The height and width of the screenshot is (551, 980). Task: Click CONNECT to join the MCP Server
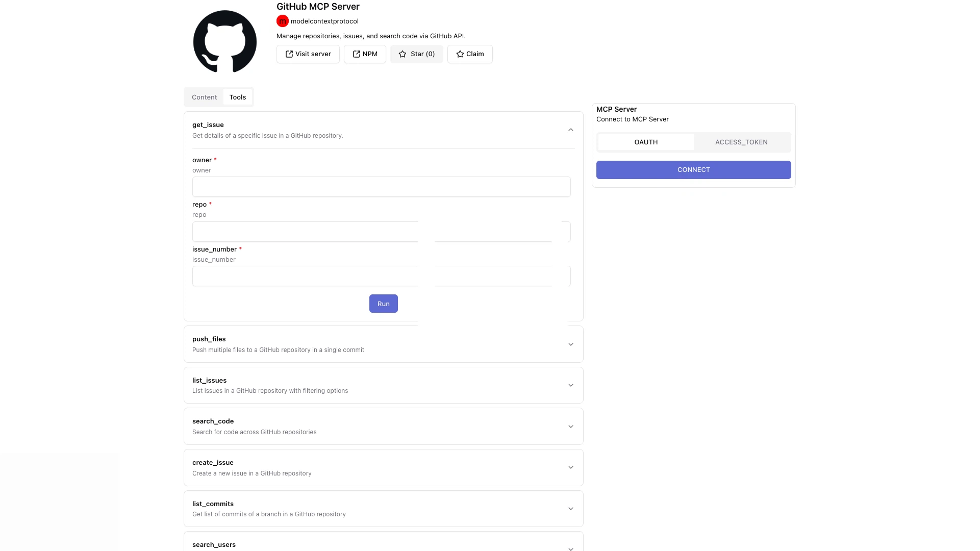(x=693, y=169)
